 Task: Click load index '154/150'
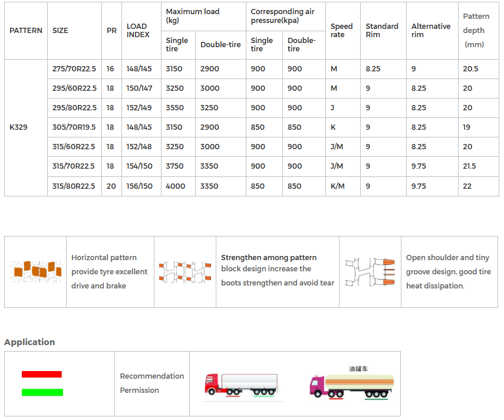pyautogui.click(x=139, y=166)
